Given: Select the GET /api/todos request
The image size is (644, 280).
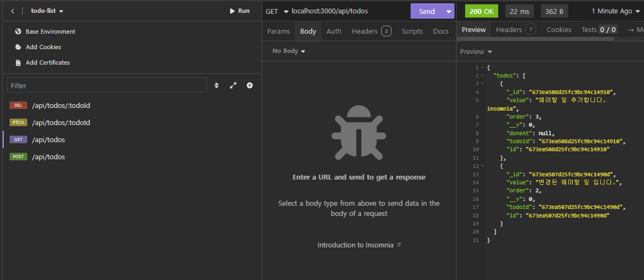Looking at the screenshot, I should (131, 139).
